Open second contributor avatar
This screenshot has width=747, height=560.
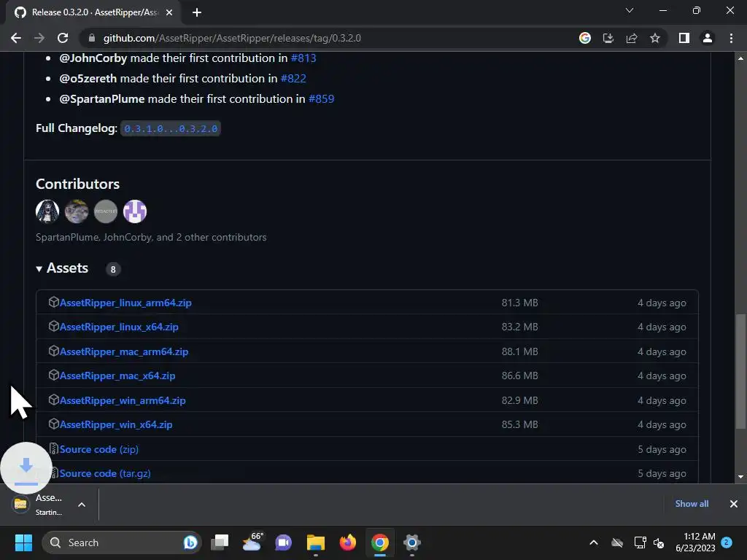[77, 211]
